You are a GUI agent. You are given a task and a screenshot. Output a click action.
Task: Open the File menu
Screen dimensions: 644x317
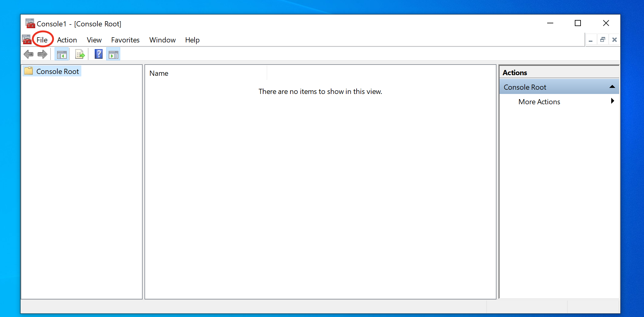[x=42, y=40]
